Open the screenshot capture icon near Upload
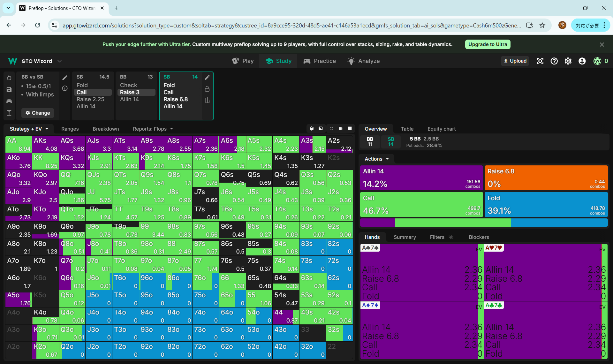Screen dimensions: 613x364 click(x=540, y=61)
